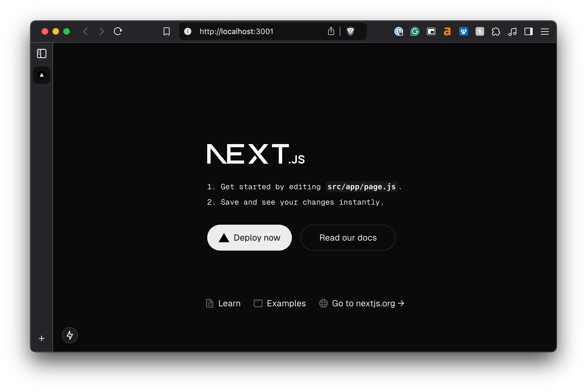Screen dimensions: 587x392
Task: Click the src/app/page.js code text
Action: pos(361,187)
